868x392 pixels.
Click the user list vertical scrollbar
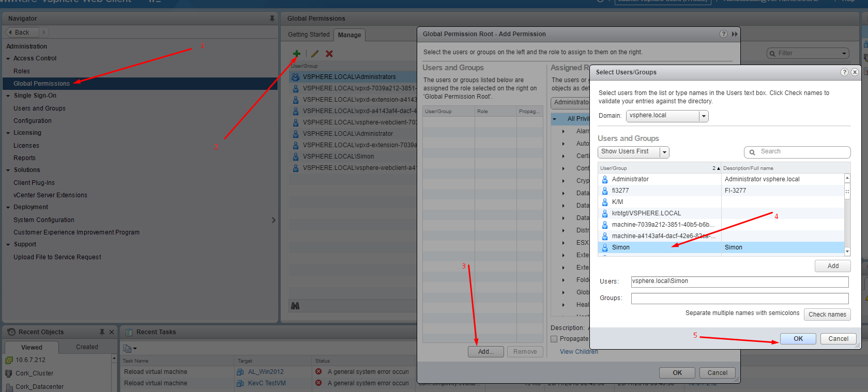click(847, 214)
